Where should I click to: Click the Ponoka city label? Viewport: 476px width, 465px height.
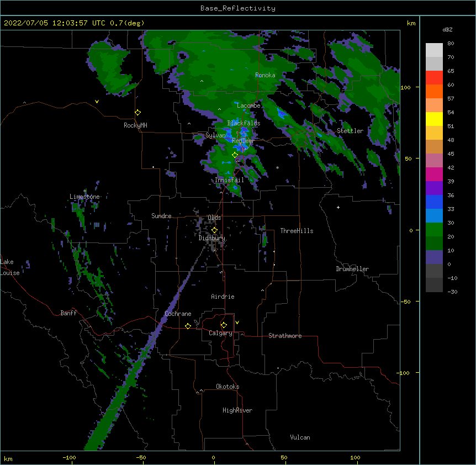(265, 75)
